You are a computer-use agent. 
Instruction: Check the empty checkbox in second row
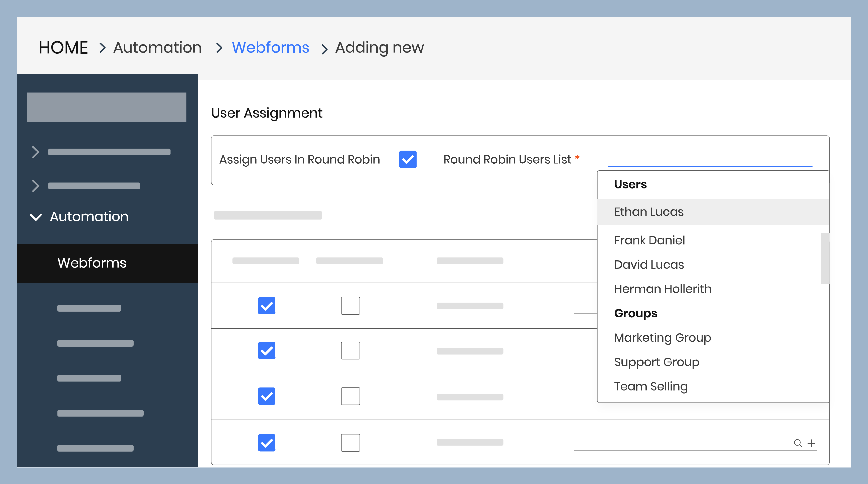click(350, 351)
